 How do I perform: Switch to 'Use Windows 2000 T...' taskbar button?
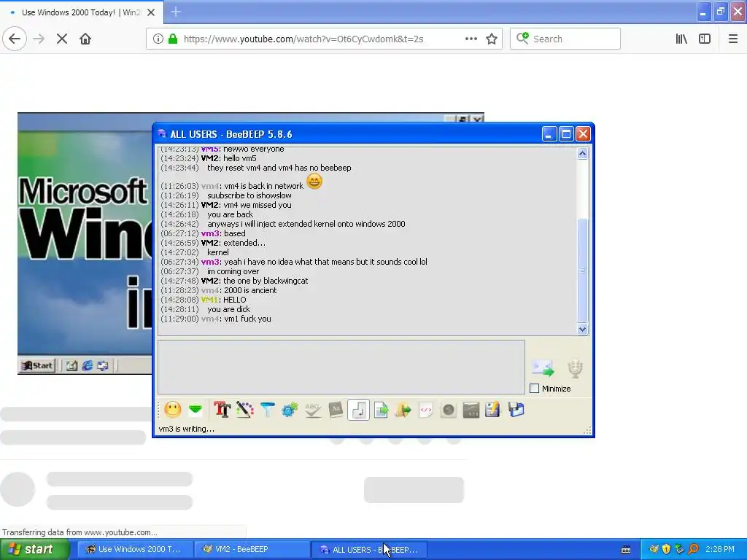coord(135,549)
